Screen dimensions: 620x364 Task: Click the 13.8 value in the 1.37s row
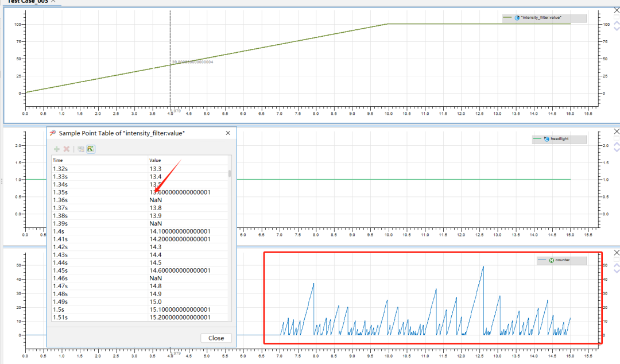[156, 208]
